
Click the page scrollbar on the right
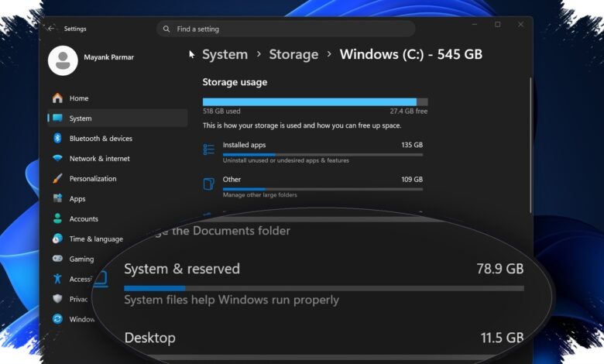click(x=530, y=146)
